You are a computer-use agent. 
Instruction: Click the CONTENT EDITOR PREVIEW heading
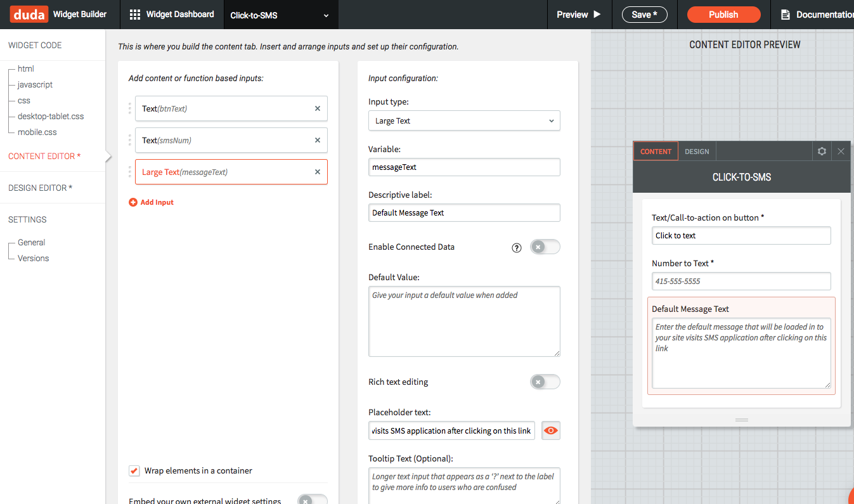click(745, 44)
